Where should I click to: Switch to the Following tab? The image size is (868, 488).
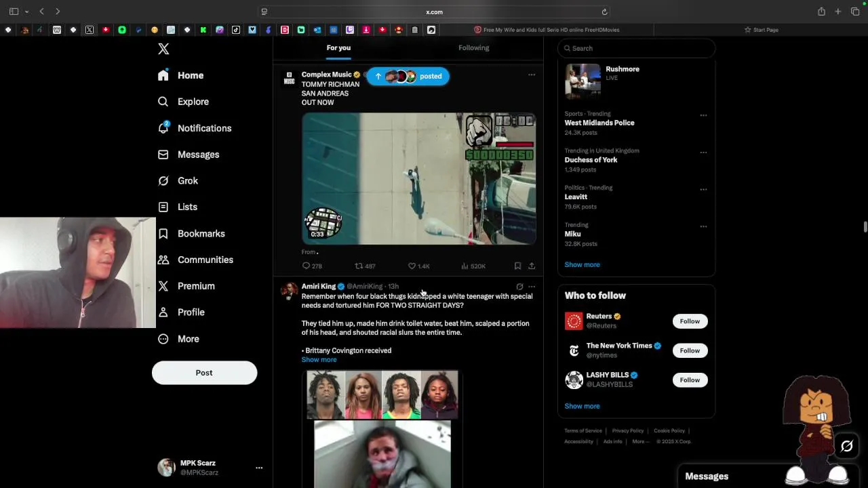point(473,47)
